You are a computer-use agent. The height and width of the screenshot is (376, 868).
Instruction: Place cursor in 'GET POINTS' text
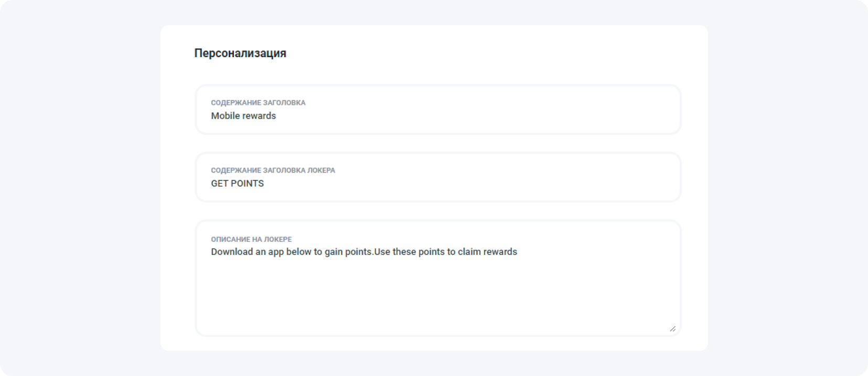coord(237,184)
